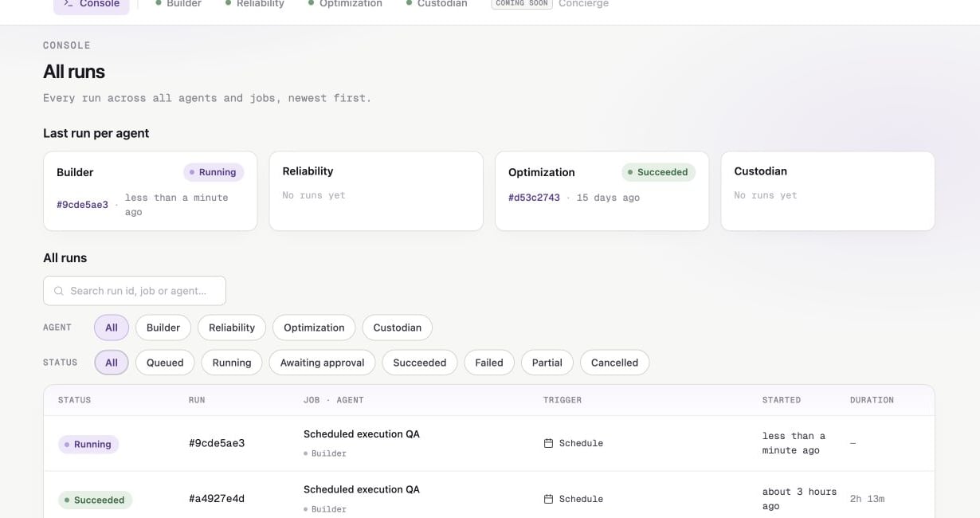This screenshot has height=518, width=980.
Task: Select the All agent filter chip
Action: (x=112, y=328)
